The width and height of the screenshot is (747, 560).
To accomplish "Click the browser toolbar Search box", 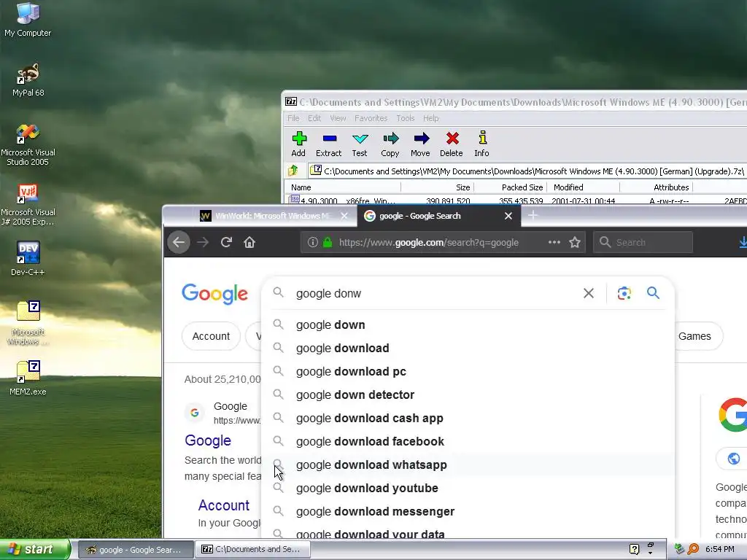I will tap(643, 242).
